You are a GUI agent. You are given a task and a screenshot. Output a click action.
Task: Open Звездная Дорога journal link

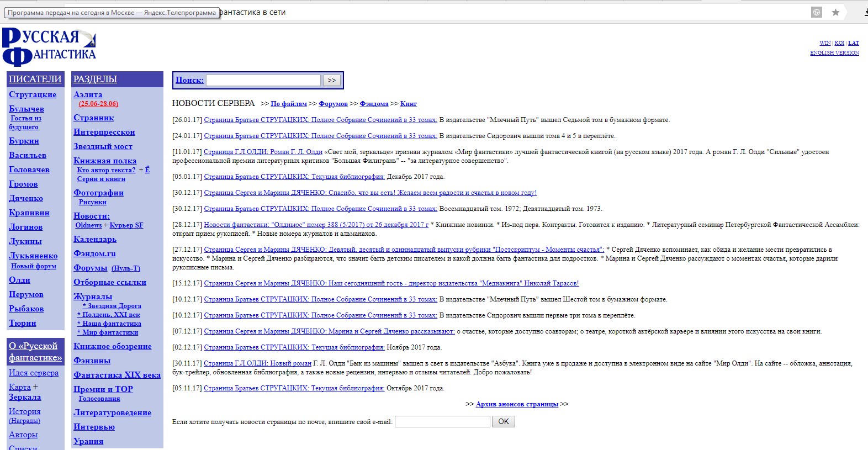tap(112, 306)
